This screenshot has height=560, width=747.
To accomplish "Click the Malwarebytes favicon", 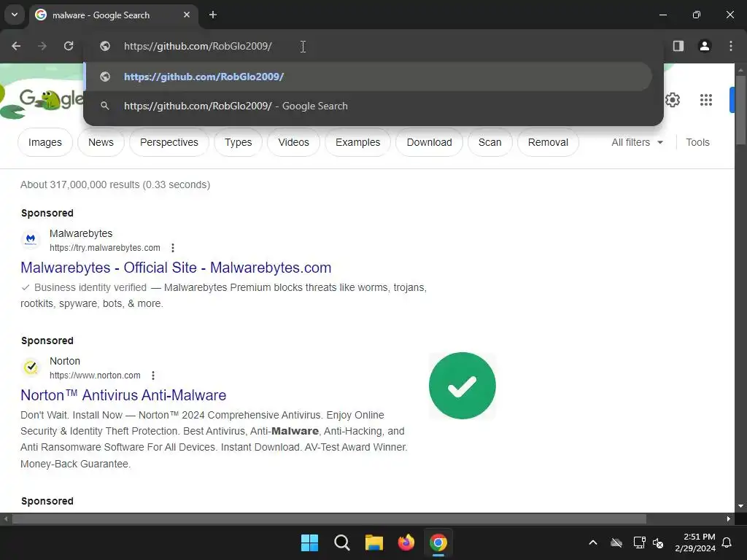I will [31, 239].
